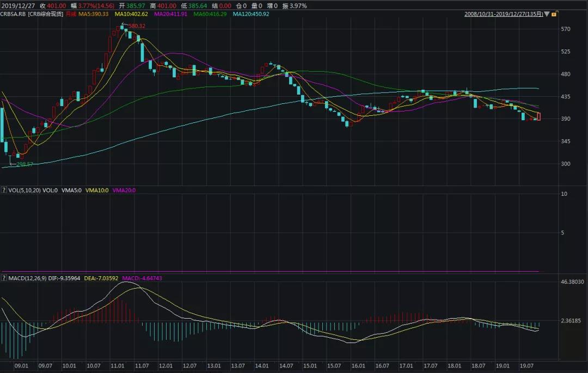Click the 300 price axis label
Screen dimensions: 588x373
click(566, 164)
